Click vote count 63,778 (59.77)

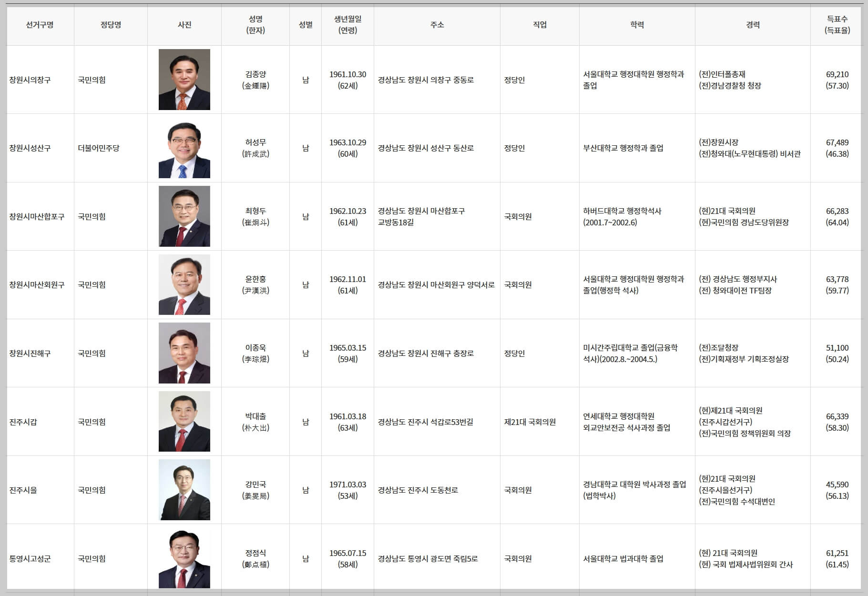837,285
